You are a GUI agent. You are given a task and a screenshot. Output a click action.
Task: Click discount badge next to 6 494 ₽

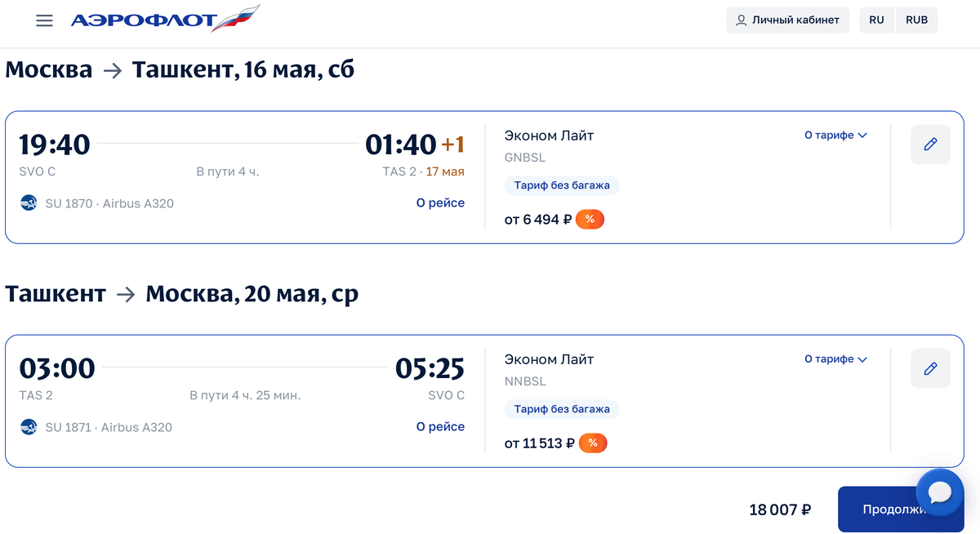pos(590,220)
